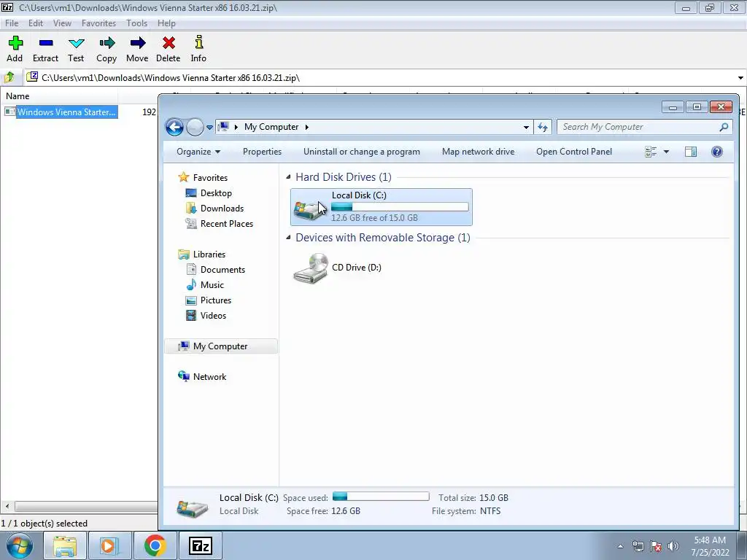Click the Delete icon in 7-Zip toolbar

169,43
